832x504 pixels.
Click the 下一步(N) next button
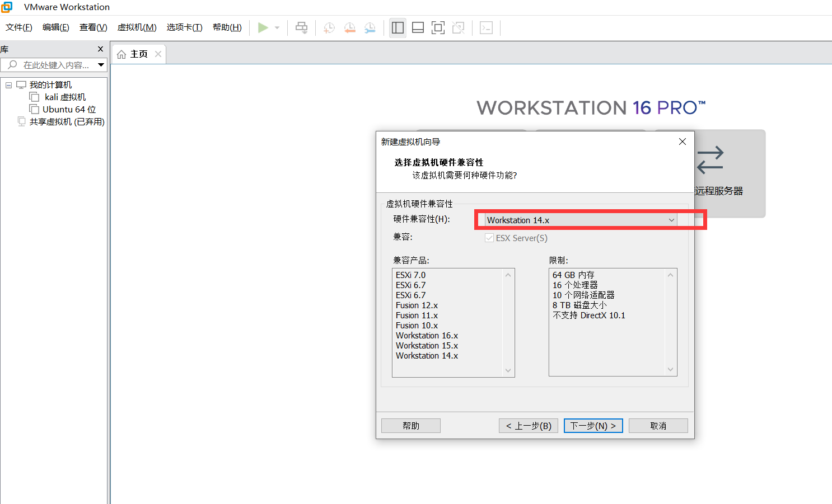[593, 426]
